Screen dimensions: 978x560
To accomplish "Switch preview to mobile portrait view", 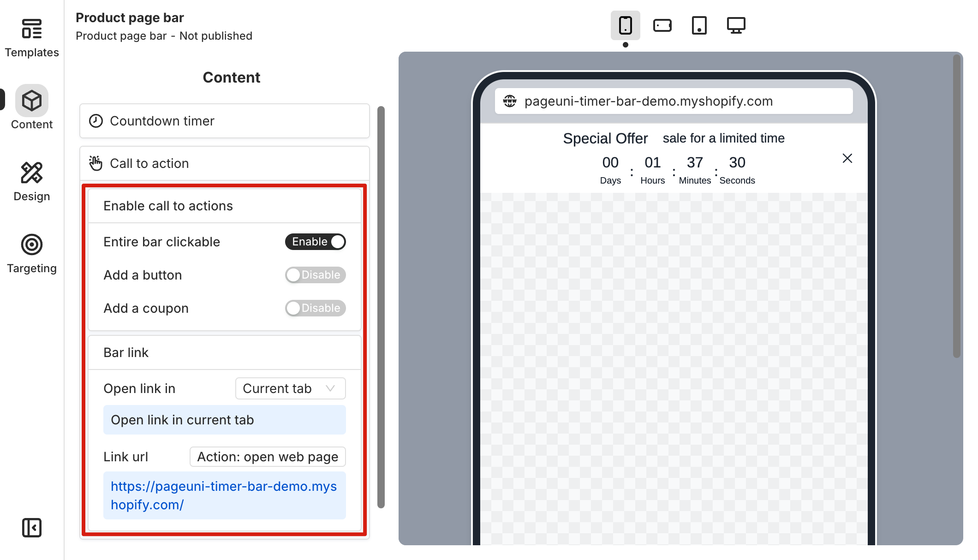I will [626, 25].
